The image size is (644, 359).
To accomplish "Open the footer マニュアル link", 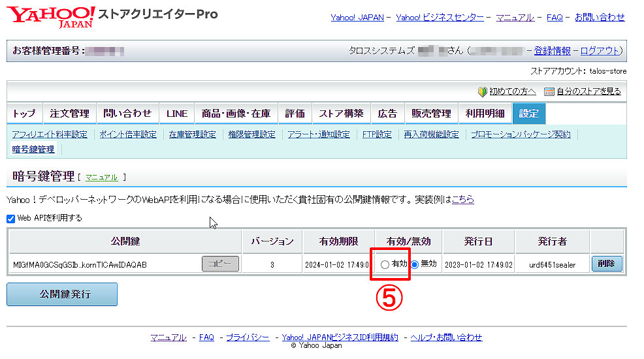I will click(169, 337).
